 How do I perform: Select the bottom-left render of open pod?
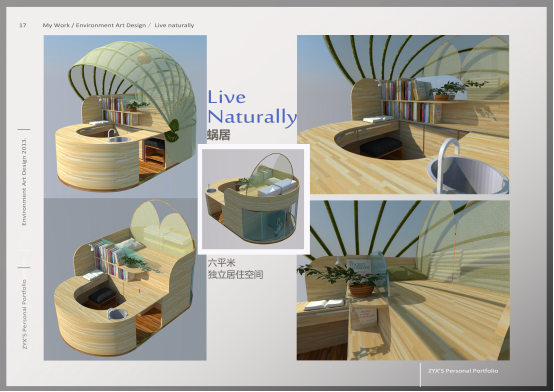(125, 279)
